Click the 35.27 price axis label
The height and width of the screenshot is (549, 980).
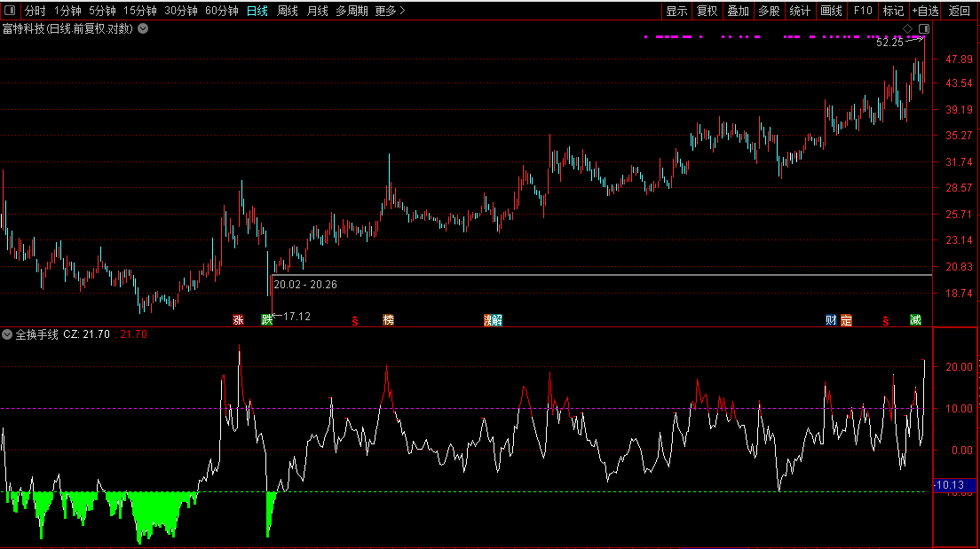tap(959, 136)
